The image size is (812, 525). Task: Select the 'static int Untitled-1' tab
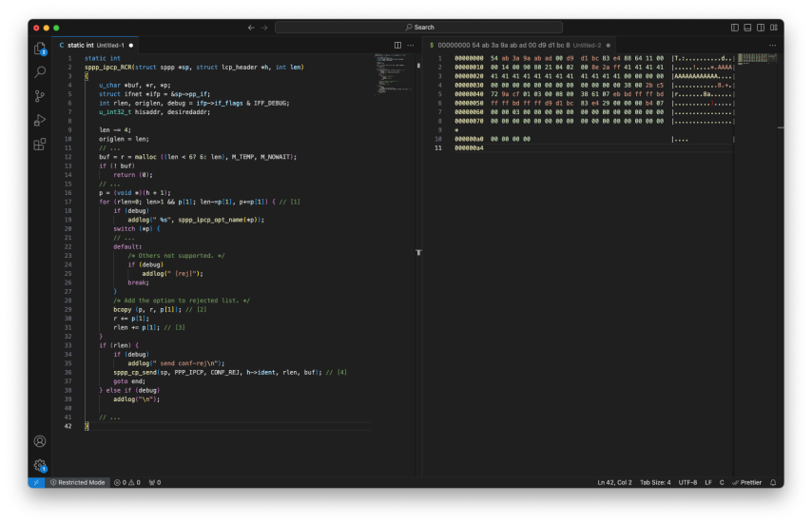coord(96,45)
